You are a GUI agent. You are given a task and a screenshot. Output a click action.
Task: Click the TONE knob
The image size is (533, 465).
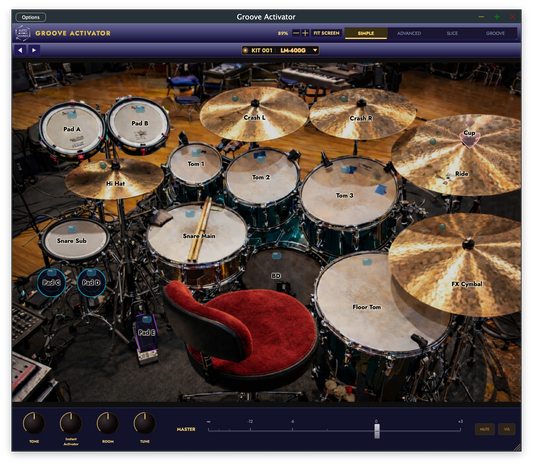(x=34, y=423)
